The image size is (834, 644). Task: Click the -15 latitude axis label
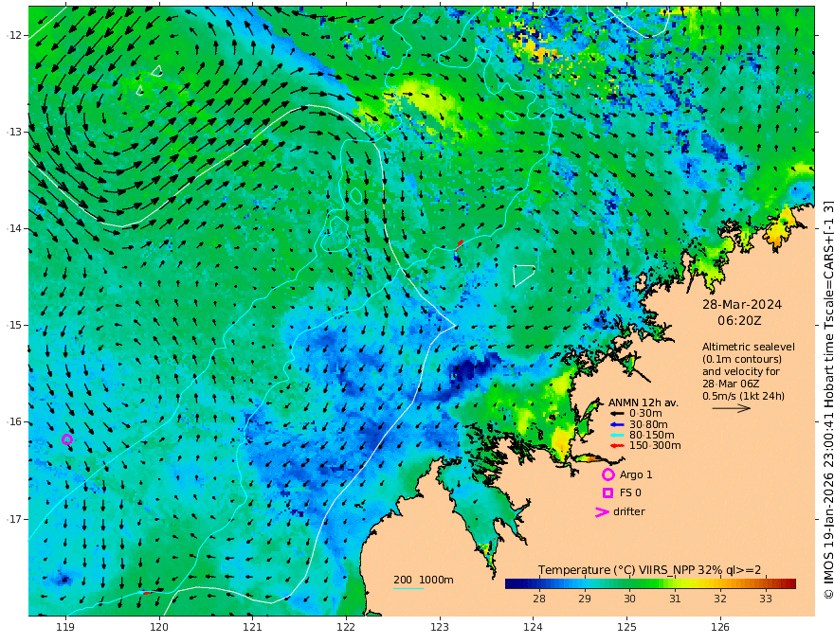14,325
